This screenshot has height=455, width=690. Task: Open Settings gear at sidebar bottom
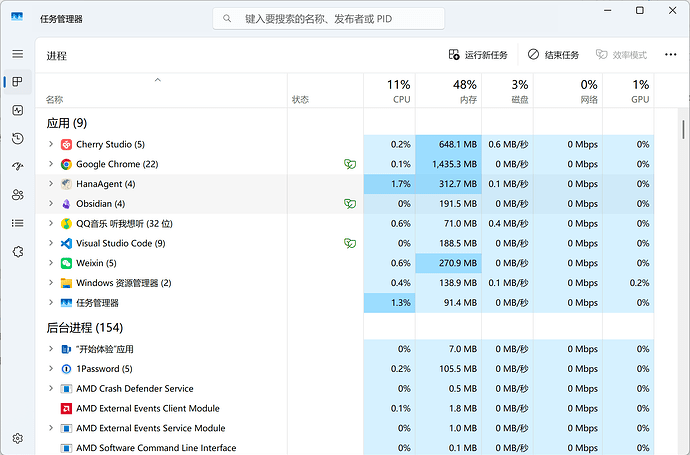click(x=18, y=438)
